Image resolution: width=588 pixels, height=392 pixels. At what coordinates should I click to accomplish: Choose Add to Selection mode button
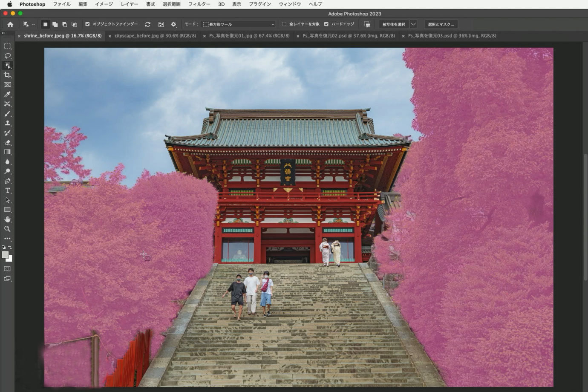55,24
